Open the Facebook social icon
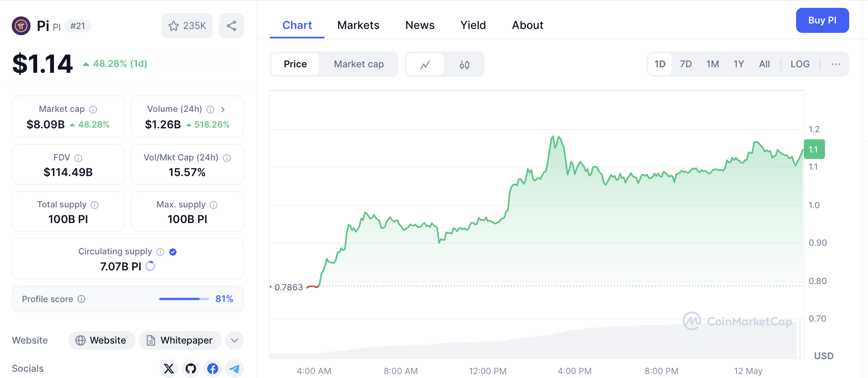The image size is (868, 378). pyautogui.click(x=213, y=368)
